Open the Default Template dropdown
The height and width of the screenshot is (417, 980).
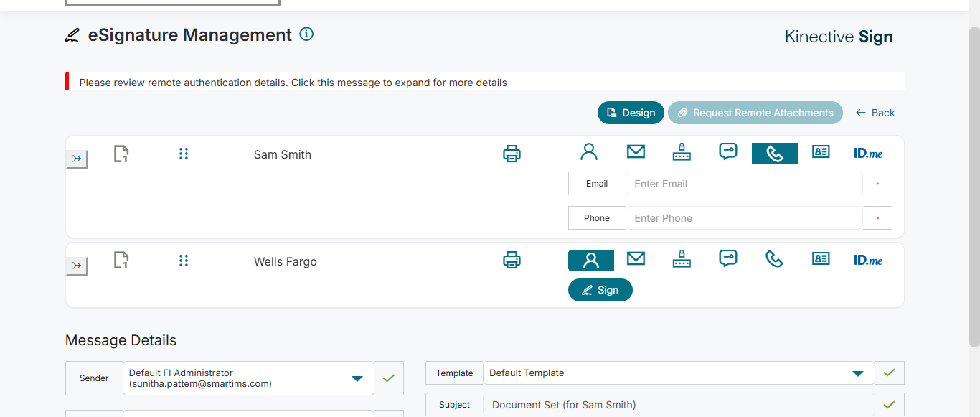[x=857, y=373]
